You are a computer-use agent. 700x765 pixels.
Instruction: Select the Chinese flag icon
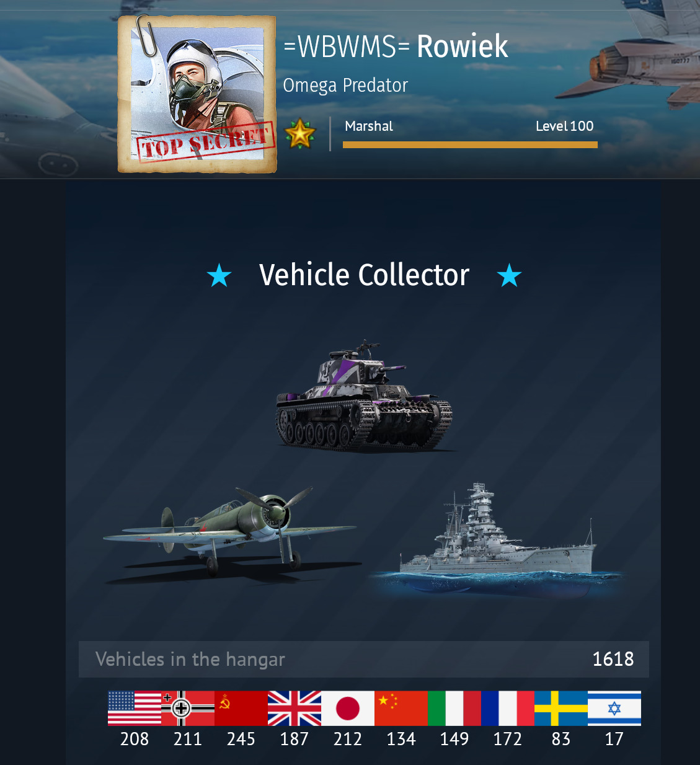click(401, 708)
